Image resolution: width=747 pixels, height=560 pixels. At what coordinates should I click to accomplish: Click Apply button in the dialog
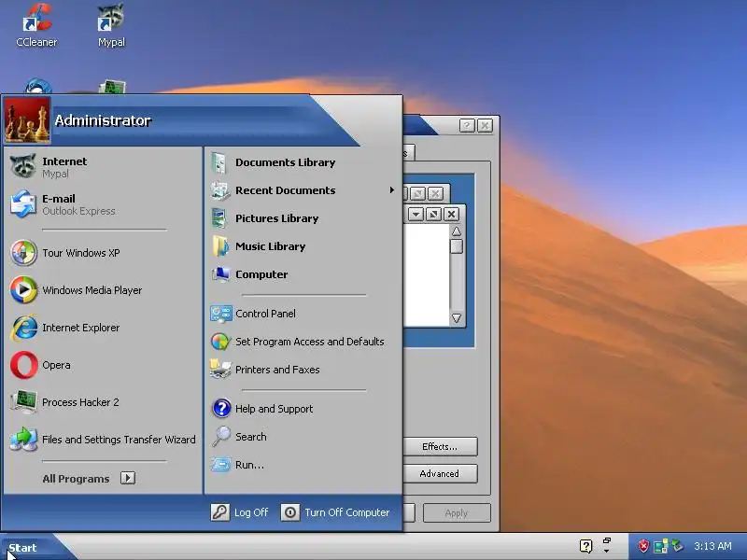pyautogui.click(x=457, y=512)
